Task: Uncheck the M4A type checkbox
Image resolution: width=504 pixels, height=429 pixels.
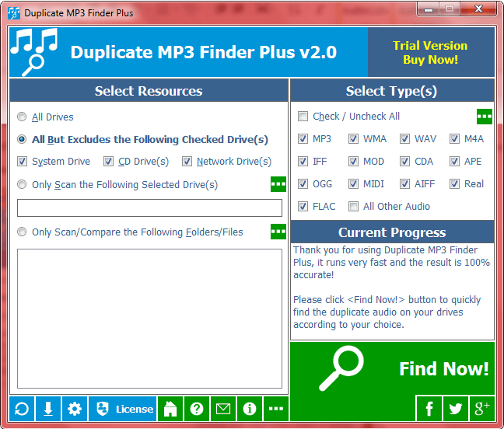Action: (454, 138)
